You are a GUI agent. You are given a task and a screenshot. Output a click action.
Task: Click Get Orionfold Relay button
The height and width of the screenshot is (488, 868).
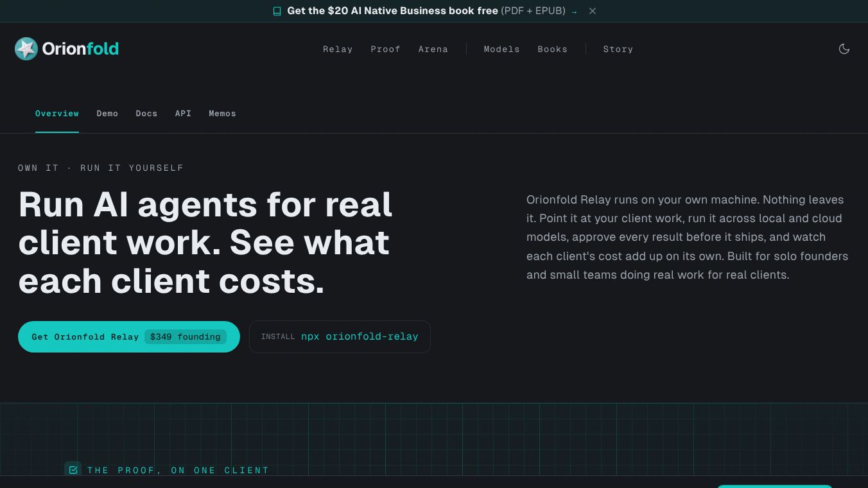129,336
